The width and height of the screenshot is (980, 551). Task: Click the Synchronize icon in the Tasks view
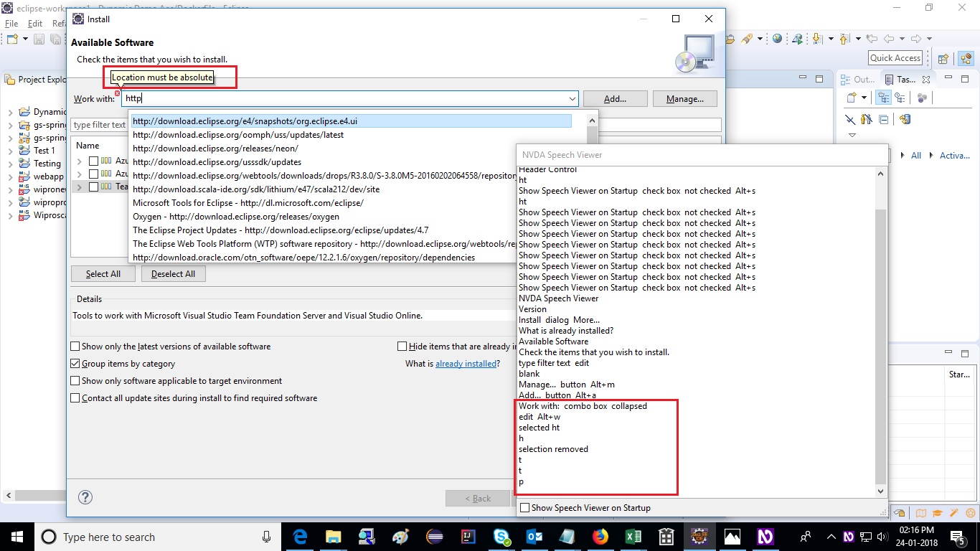906,119
